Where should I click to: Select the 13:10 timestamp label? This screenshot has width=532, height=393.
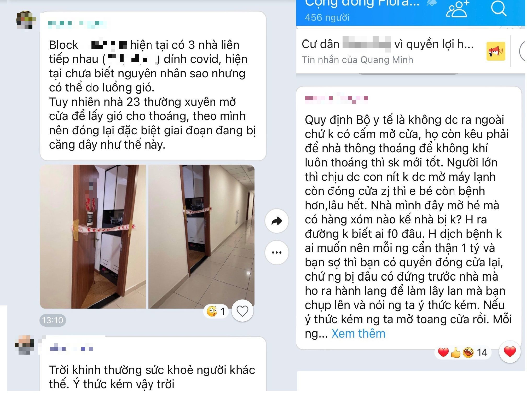pyautogui.click(x=53, y=320)
